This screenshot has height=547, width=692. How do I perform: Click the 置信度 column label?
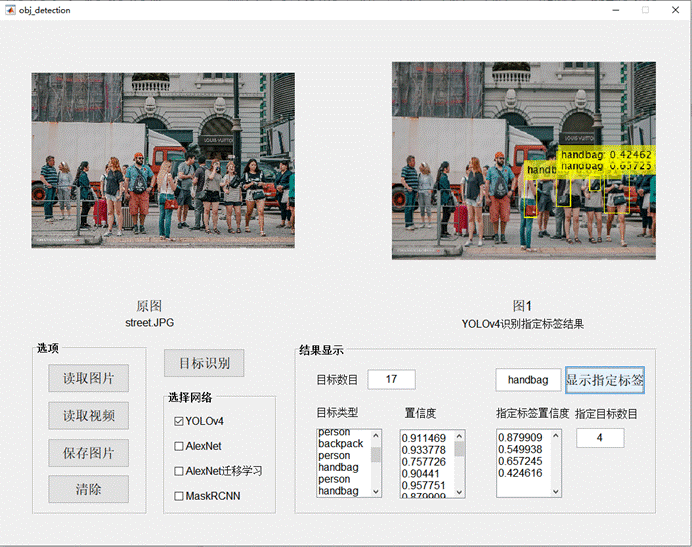point(420,413)
